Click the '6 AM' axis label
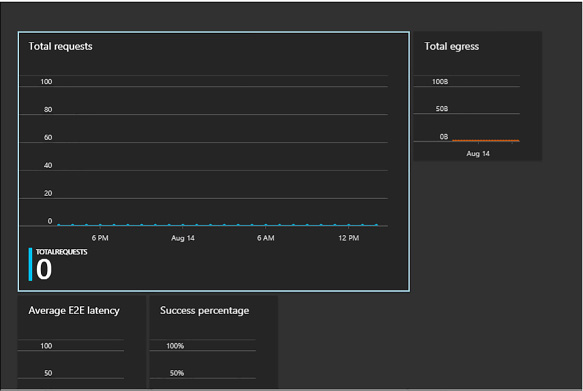Viewport: 583px width, 391px height. [x=265, y=238]
